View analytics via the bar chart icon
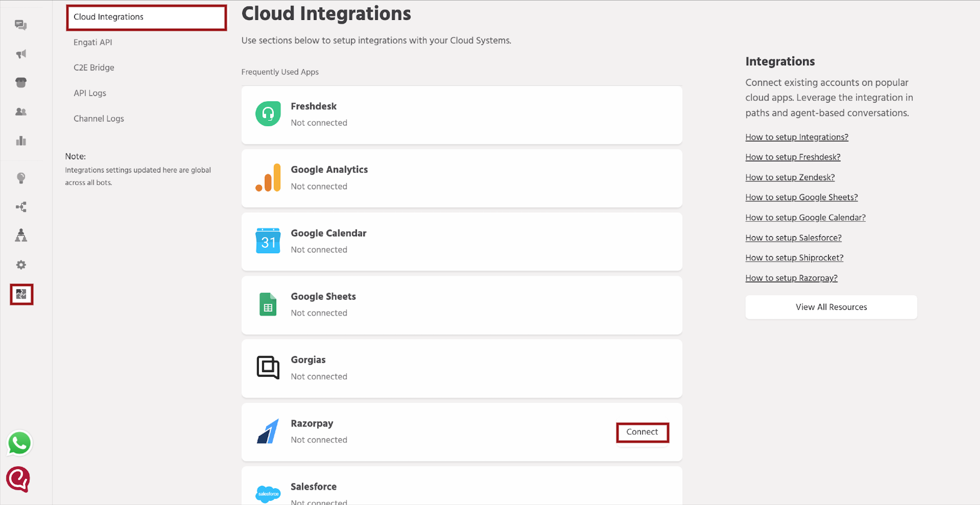The height and width of the screenshot is (505, 980). tap(21, 141)
